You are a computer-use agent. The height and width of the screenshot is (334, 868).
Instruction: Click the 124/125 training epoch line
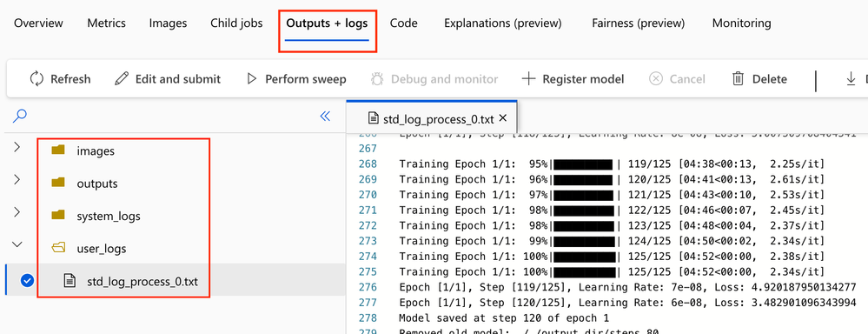point(612,241)
